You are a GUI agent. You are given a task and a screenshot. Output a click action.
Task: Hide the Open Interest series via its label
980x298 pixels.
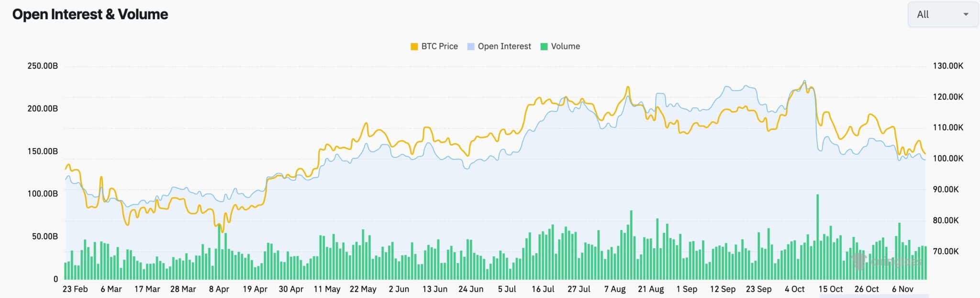[x=504, y=46]
